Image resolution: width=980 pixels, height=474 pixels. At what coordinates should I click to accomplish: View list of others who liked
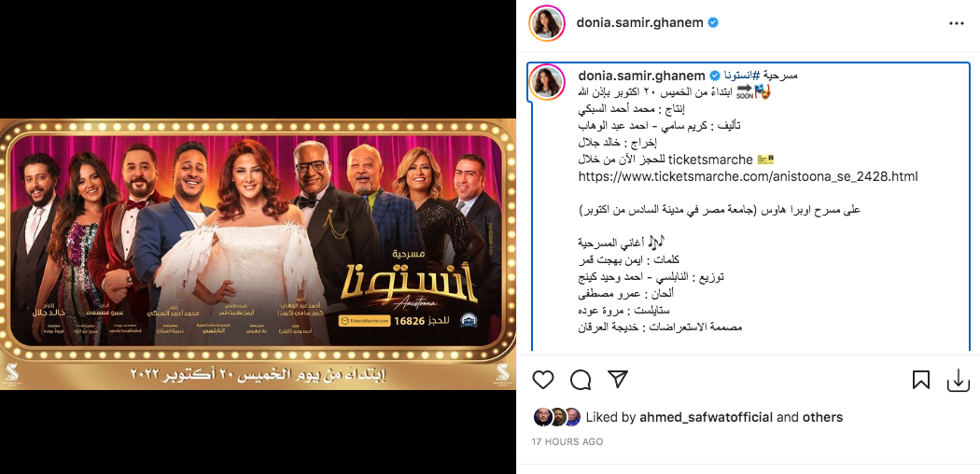(822, 417)
